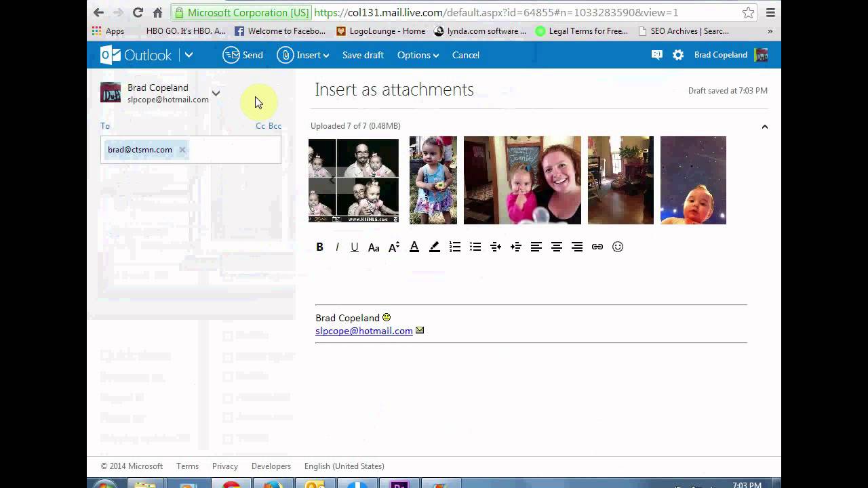
Task: Reload the page
Action: (x=138, y=12)
